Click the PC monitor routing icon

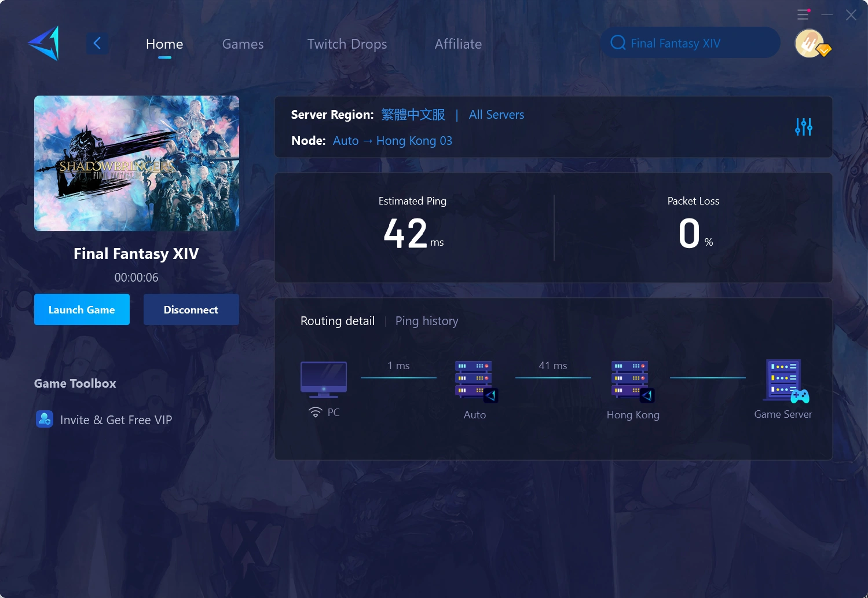324,380
